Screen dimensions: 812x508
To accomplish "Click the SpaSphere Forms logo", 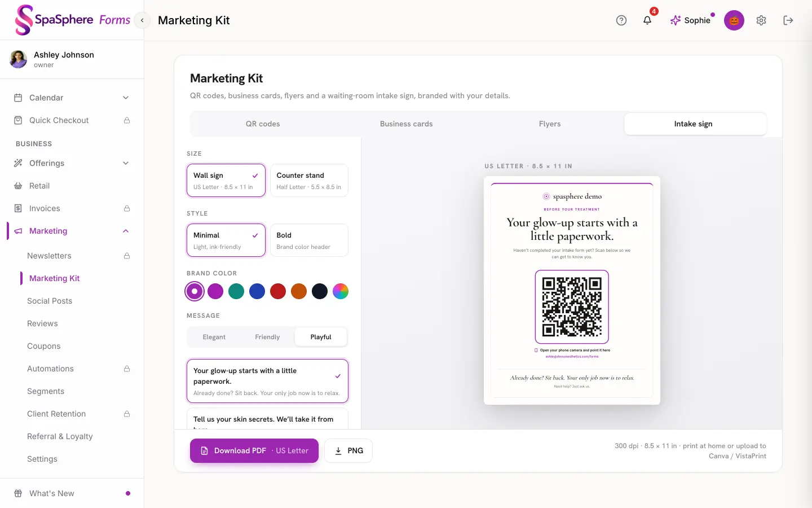I will coord(72,20).
